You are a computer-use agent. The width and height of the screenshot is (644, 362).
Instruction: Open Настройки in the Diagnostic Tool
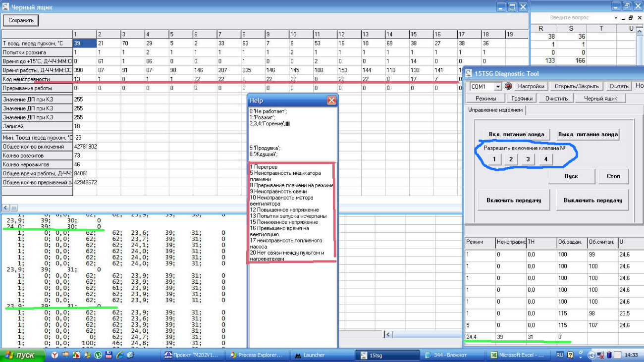pyautogui.click(x=531, y=86)
